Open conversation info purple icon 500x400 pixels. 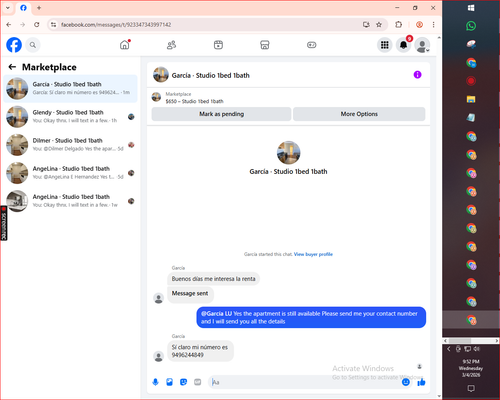[x=417, y=75]
